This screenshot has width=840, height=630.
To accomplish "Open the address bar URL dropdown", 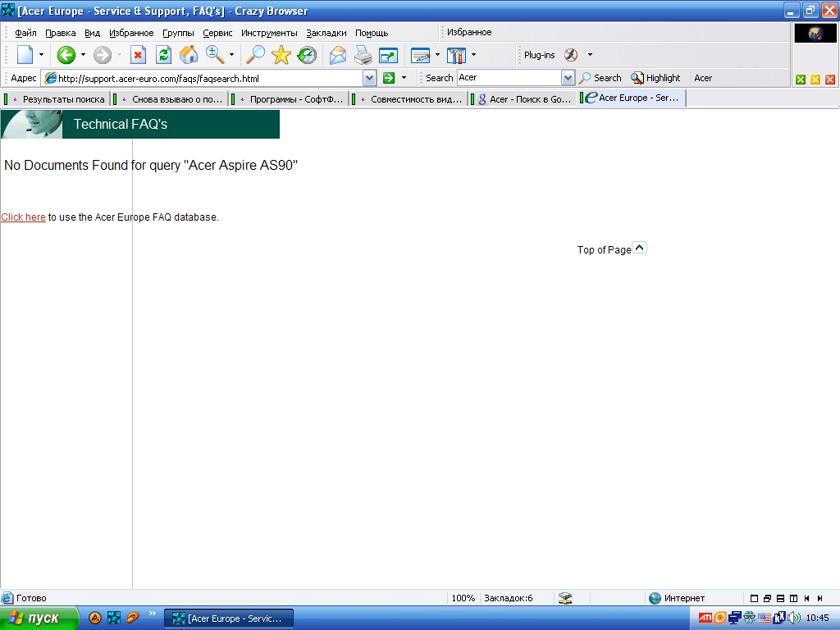I will coord(369,78).
